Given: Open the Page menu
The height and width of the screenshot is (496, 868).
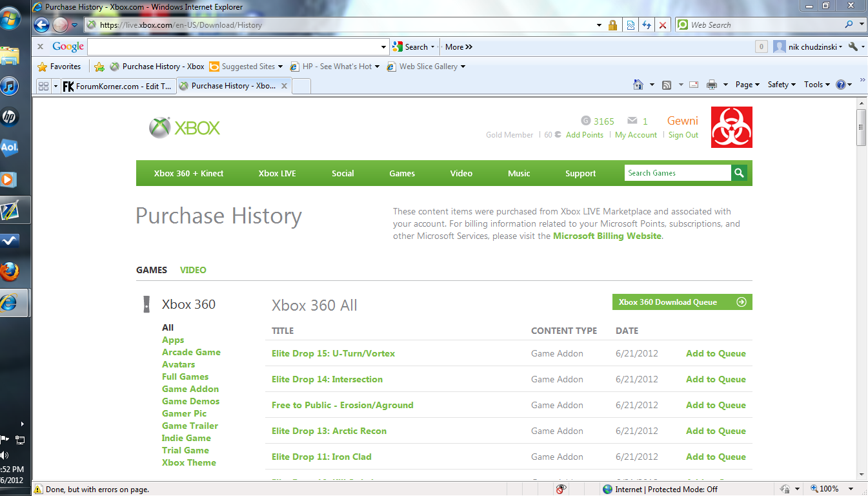Looking at the screenshot, I should point(747,85).
